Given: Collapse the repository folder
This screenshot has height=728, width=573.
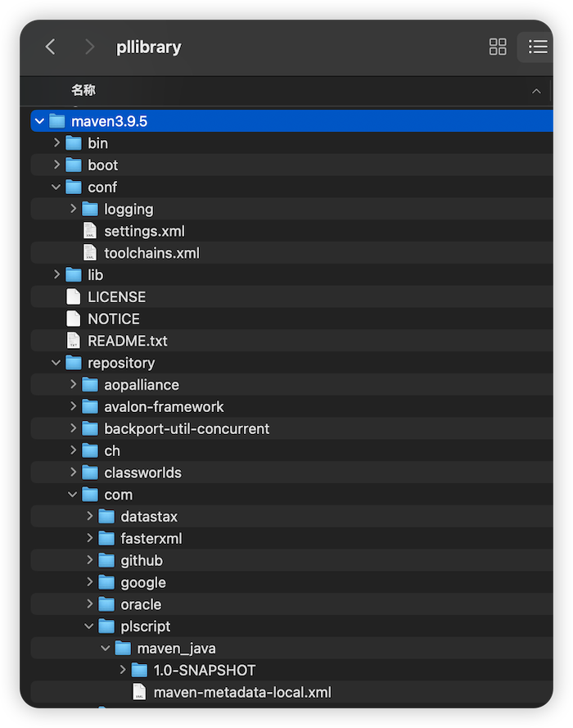Looking at the screenshot, I should (56, 363).
